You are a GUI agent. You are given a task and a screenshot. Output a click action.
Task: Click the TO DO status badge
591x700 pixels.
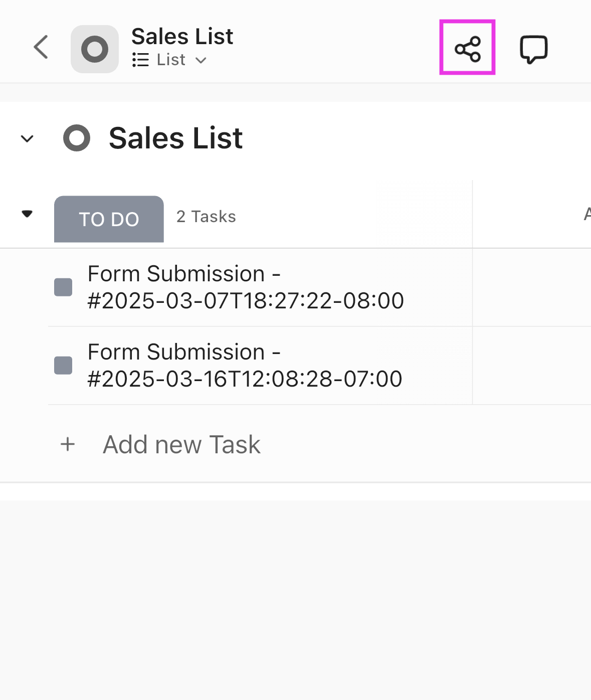(x=108, y=219)
